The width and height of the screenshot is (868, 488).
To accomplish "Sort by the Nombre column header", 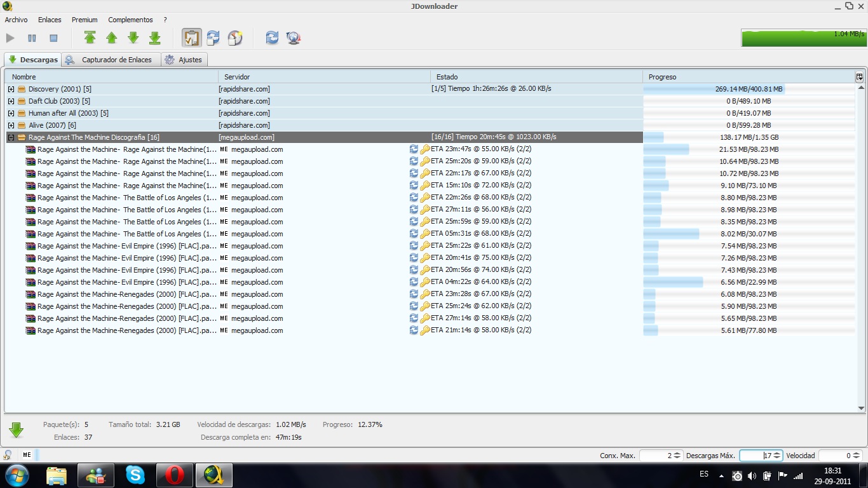I will (111, 77).
